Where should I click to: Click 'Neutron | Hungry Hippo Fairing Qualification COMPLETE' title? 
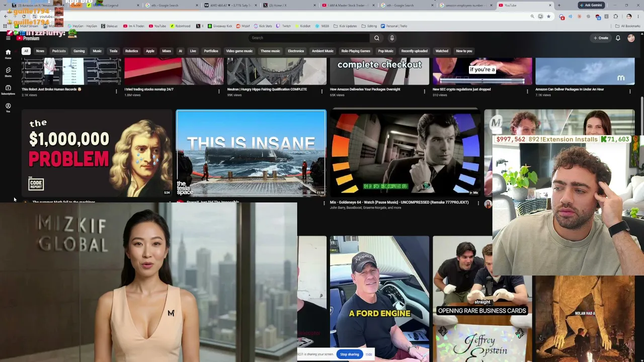point(267,89)
